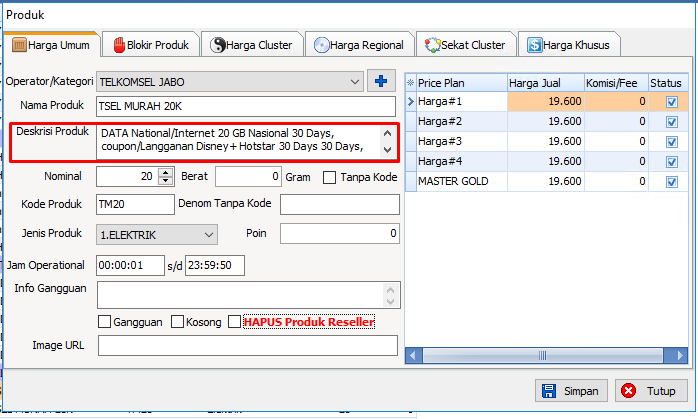This screenshot has width=698, height=419.
Task: Click the yin-yang Harga Cluster tab icon
Action: pyautogui.click(x=217, y=45)
